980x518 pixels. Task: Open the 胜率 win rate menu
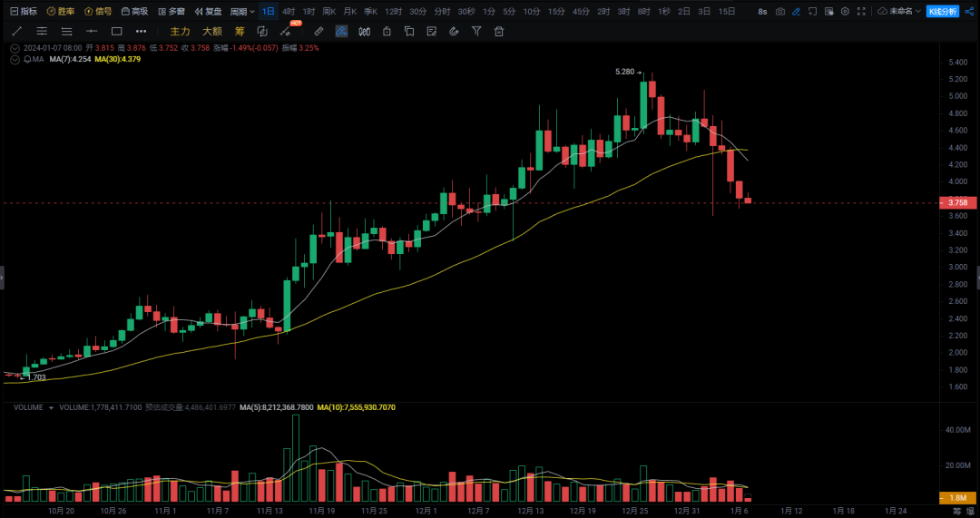62,11
